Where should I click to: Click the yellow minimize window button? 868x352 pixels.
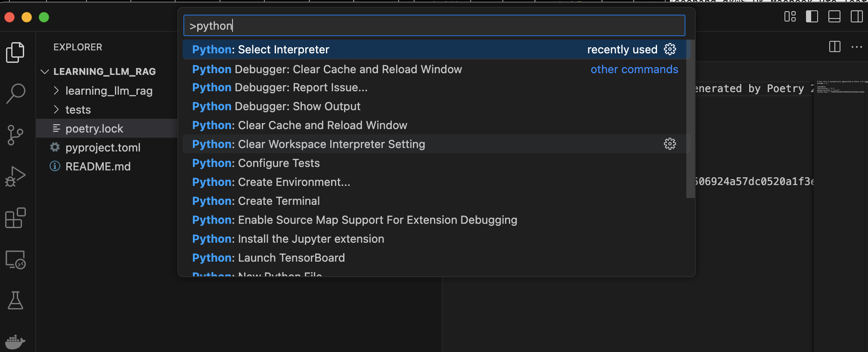(x=27, y=17)
